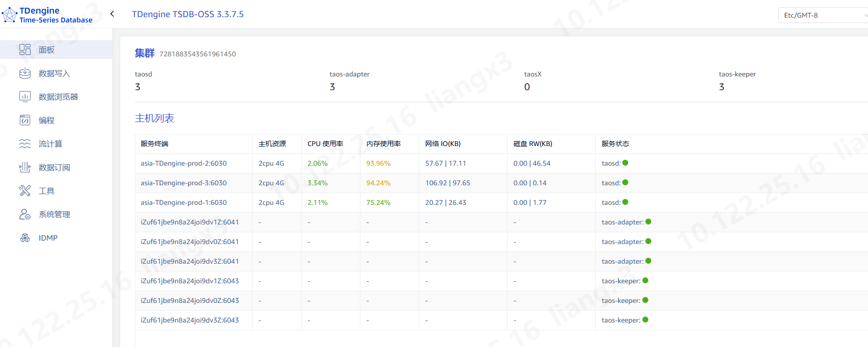868x347 pixels.
Task: Click the 流计算 stream computing icon
Action: pos(25,144)
